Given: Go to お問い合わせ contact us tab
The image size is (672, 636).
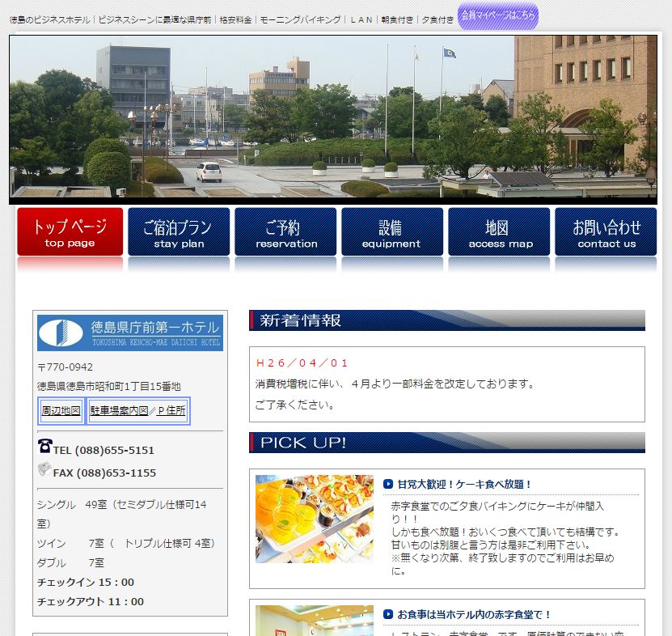Looking at the screenshot, I should coord(606,232).
